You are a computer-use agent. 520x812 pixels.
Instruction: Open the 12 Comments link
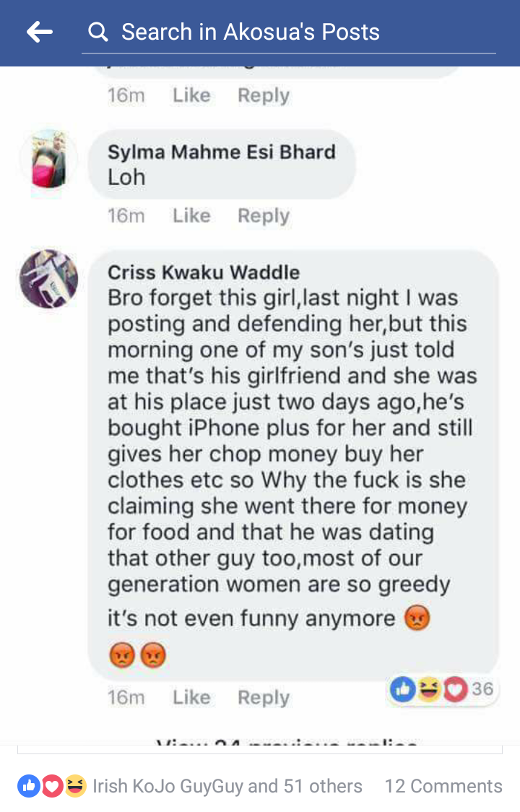point(443,786)
